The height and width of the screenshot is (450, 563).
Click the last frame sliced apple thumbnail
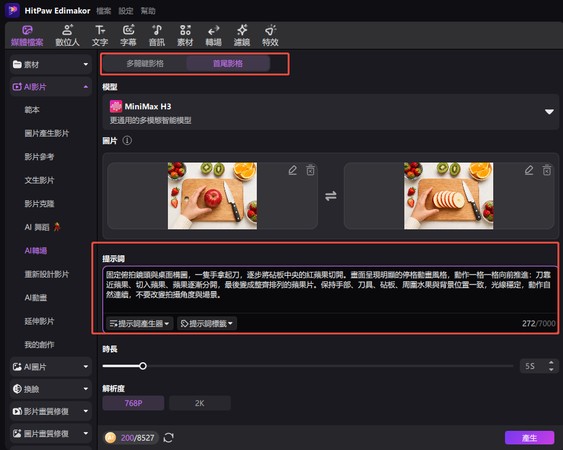(x=448, y=196)
